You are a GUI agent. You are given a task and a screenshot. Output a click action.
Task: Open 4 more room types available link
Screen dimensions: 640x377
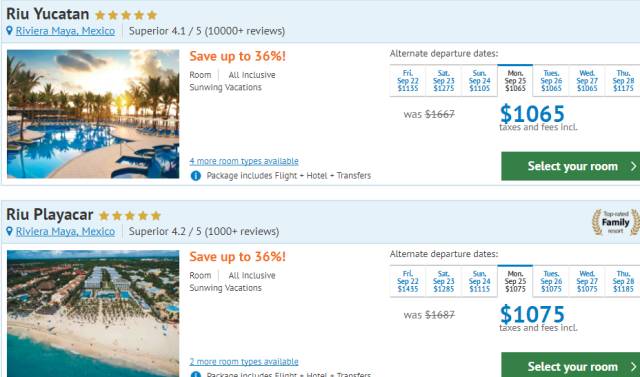[x=244, y=161]
